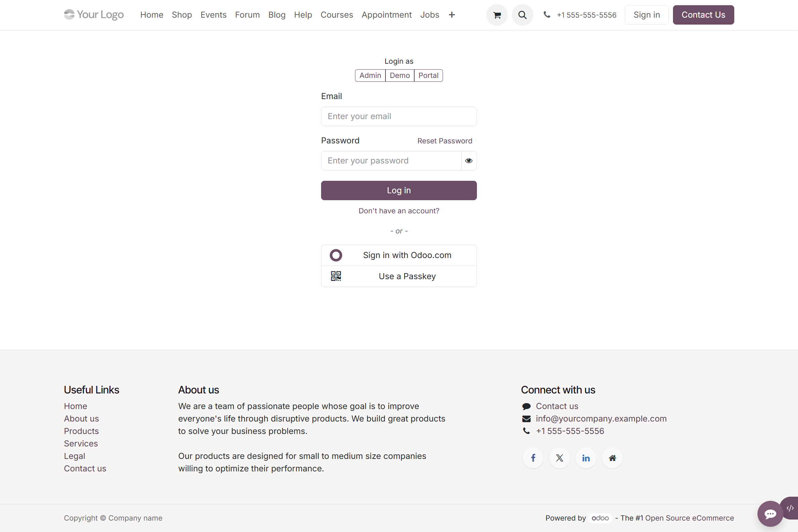Image resolution: width=798 pixels, height=532 pixels.
Task: Click the Reset Password link
Action: pyautogui.click(x=445, y=141)
